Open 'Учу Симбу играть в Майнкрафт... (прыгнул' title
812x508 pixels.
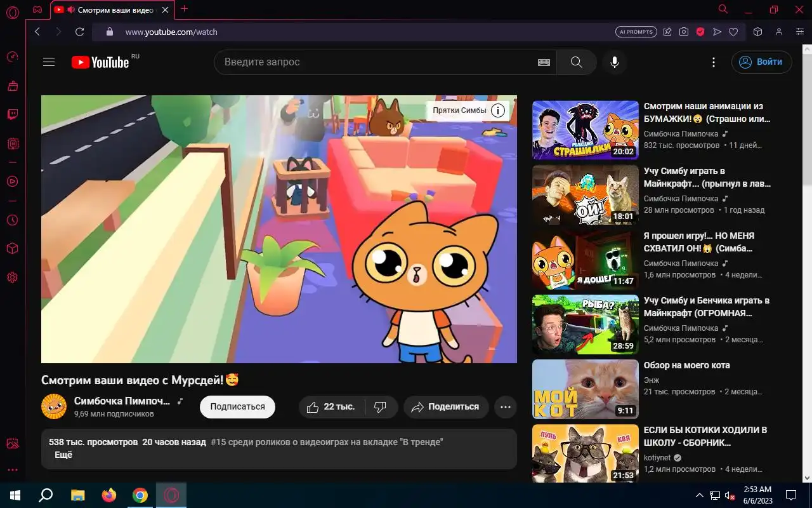tap(707, 177)
